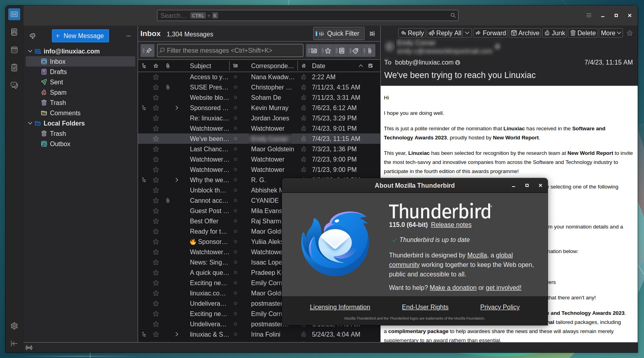Archive the open message

[525, 33]
